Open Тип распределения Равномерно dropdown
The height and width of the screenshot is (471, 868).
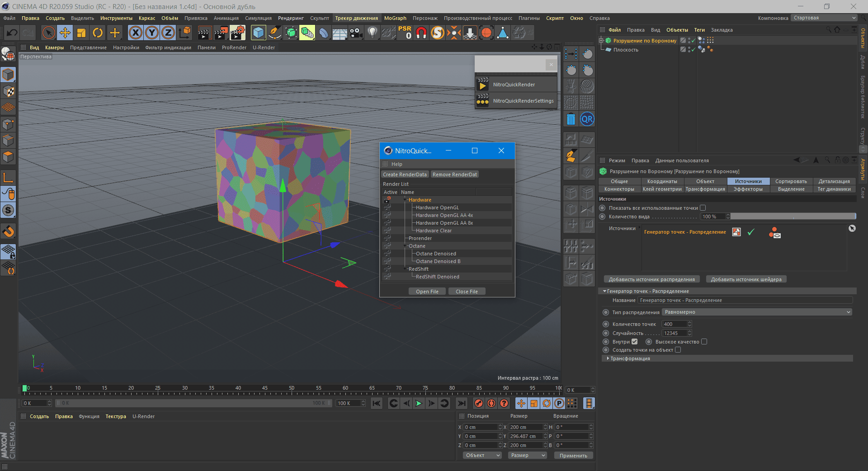click(757, 312)
